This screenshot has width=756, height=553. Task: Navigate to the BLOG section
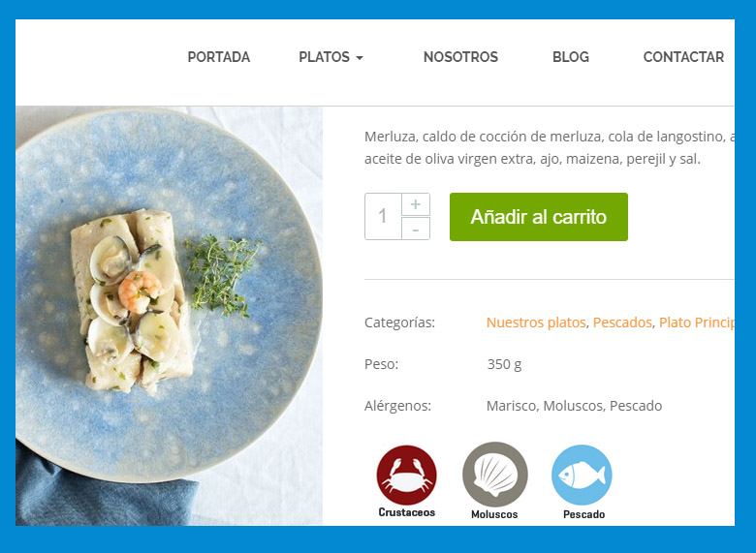[570, 57]
